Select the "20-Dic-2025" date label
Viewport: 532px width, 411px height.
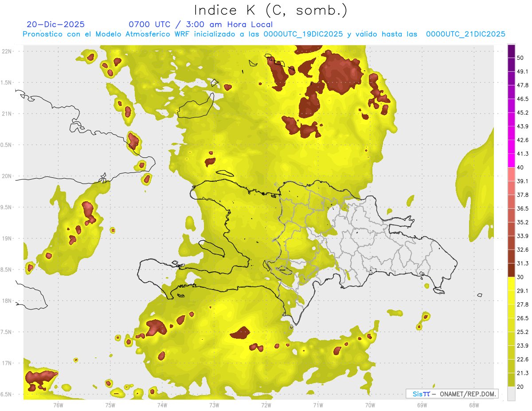coord(55,24)
